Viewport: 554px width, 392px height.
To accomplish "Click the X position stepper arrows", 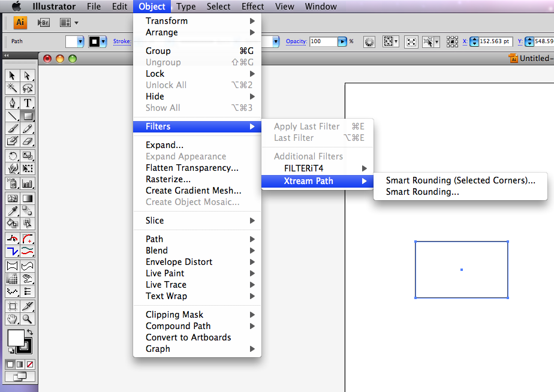I will tap(474, 42).
